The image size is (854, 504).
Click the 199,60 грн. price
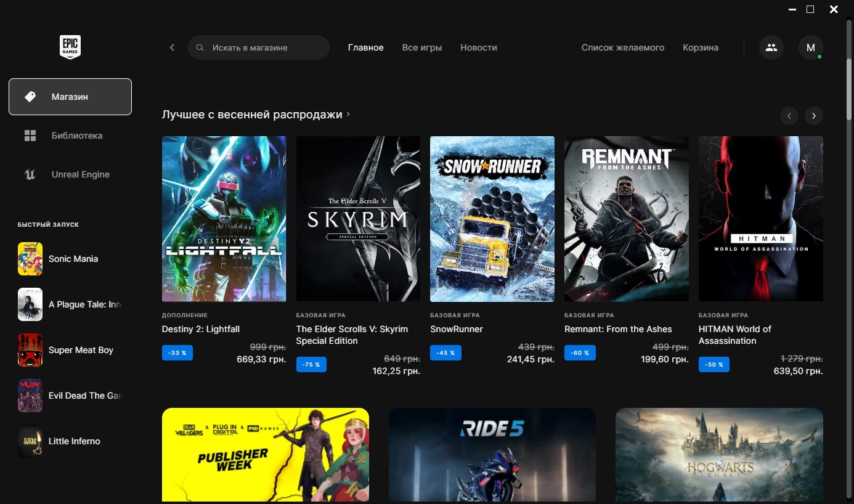pyautogui.click(x=664, y=359)
